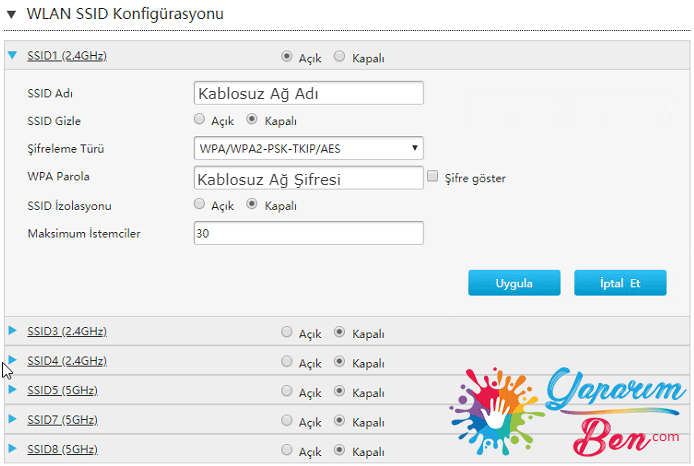Viewport: 694px width, 466px height.
Task: Expand the SSID5 (5GHz) arrow
Action: [x=13, y=390]
